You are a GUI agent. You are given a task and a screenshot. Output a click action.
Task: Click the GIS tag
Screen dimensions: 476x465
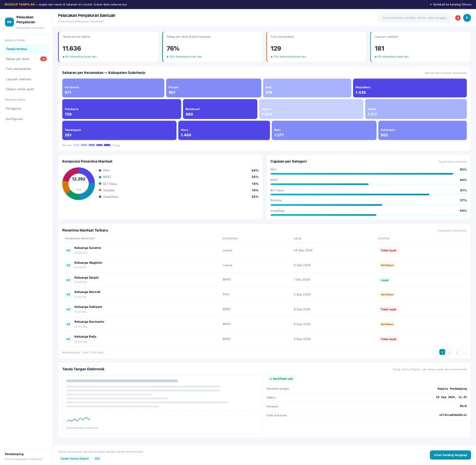[97, 459]
